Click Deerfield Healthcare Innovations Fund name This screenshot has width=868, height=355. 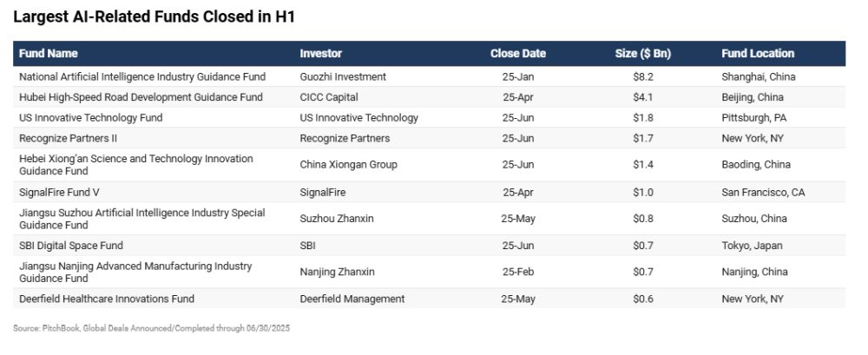tap(107, 299)
